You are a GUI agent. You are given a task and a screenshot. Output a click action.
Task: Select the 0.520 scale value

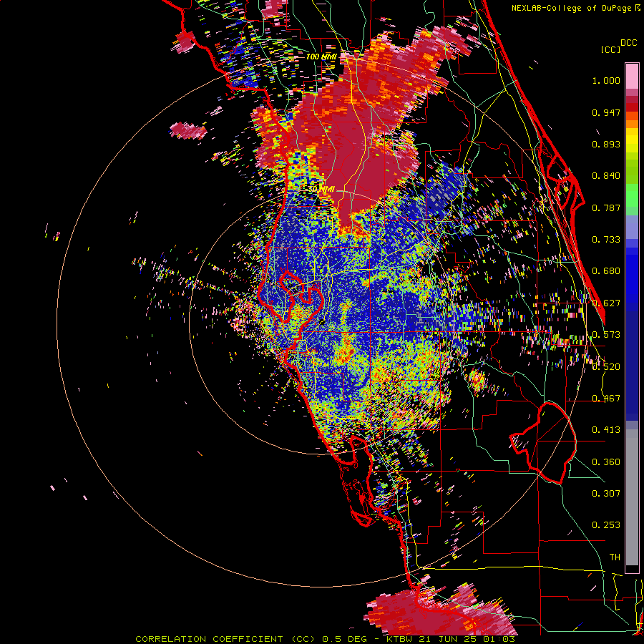point(606,367)
